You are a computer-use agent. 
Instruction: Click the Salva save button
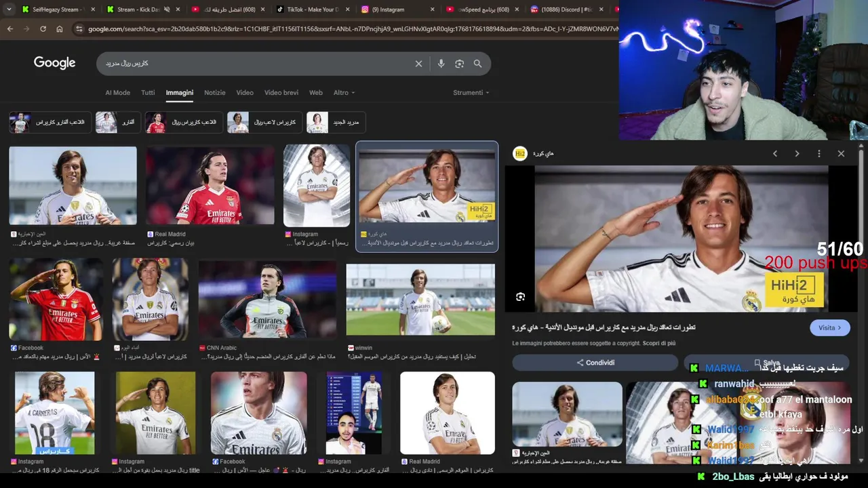click(x=767, y=363)
